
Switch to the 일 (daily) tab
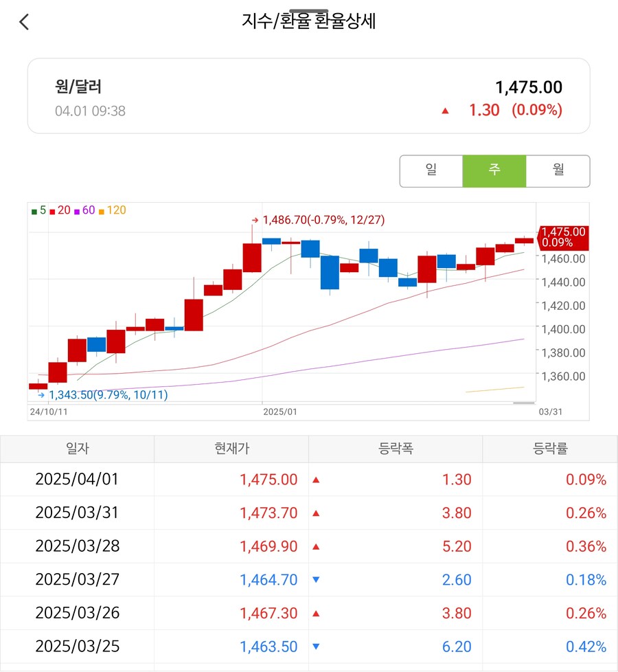431,171
